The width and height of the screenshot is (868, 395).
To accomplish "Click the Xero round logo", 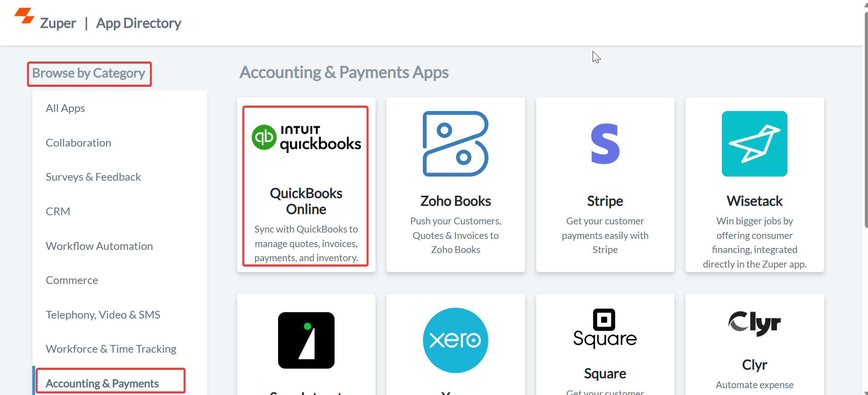I will 456,340.
